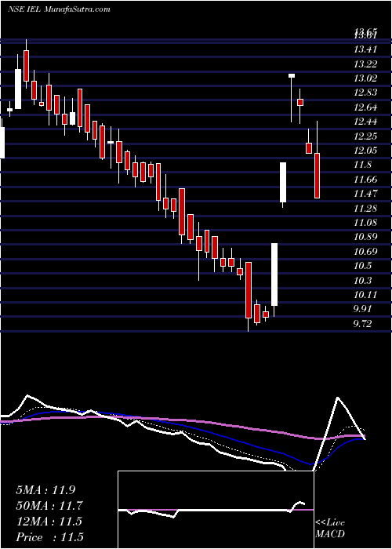Select the 10.5 price axis label
Image resolution: width=392 pixels, height=549 pixels.
362,266
